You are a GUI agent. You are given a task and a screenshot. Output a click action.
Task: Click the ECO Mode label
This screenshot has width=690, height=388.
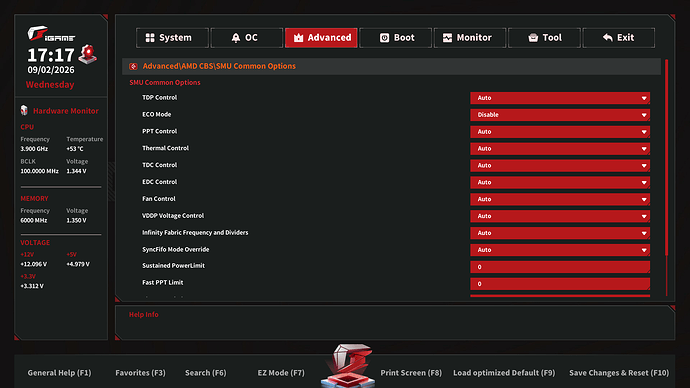(156, 114)
